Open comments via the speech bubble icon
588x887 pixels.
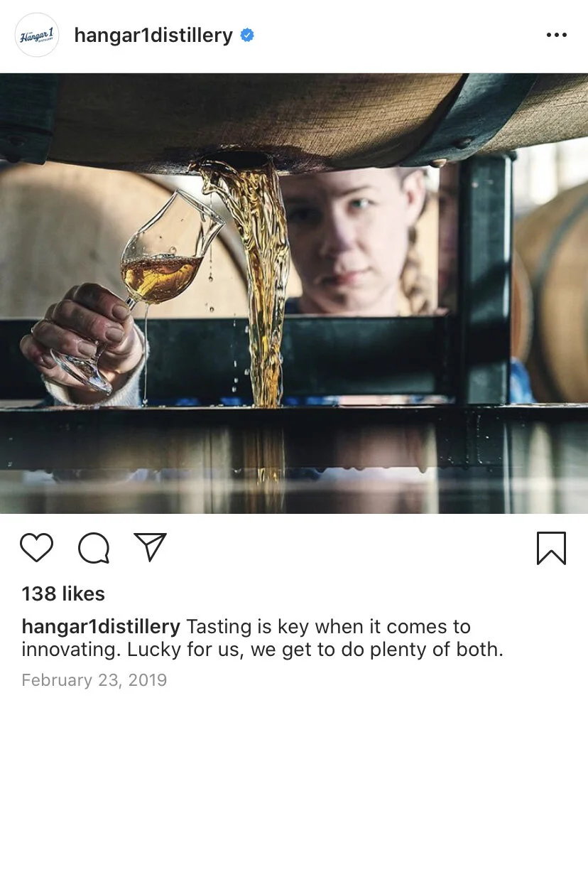[x=94, y=548]
